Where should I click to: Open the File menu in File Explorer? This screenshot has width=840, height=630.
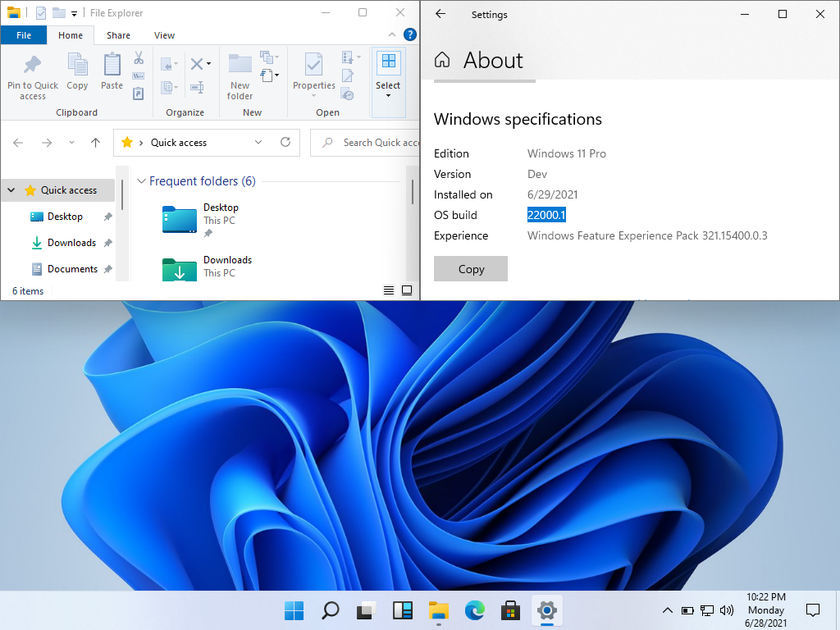coord(24,35)
